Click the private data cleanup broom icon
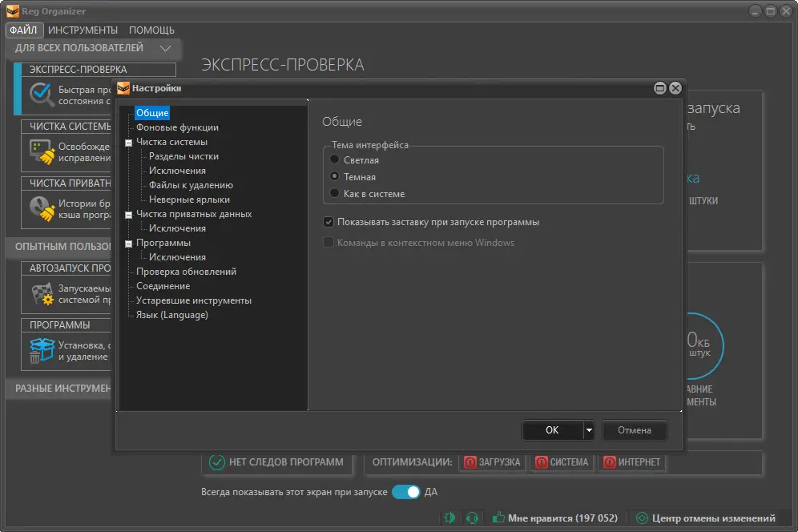Viewport: 798px width, 532px height. pyautogui.click(x=42, y=209)
